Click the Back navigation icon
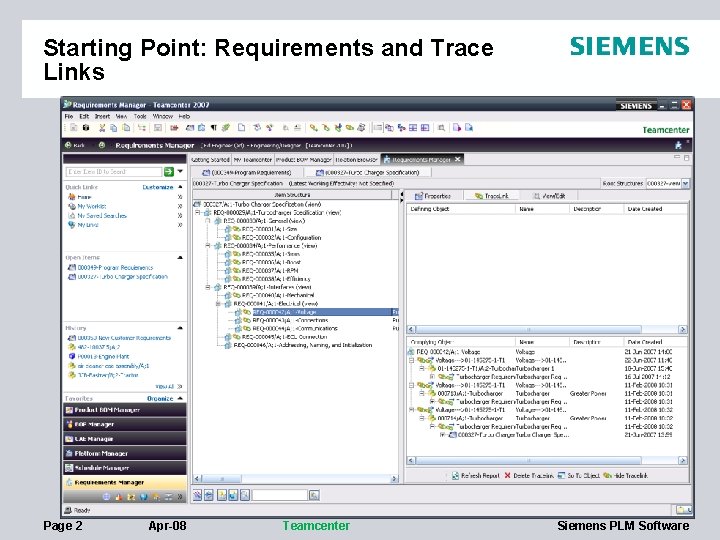 68,145
